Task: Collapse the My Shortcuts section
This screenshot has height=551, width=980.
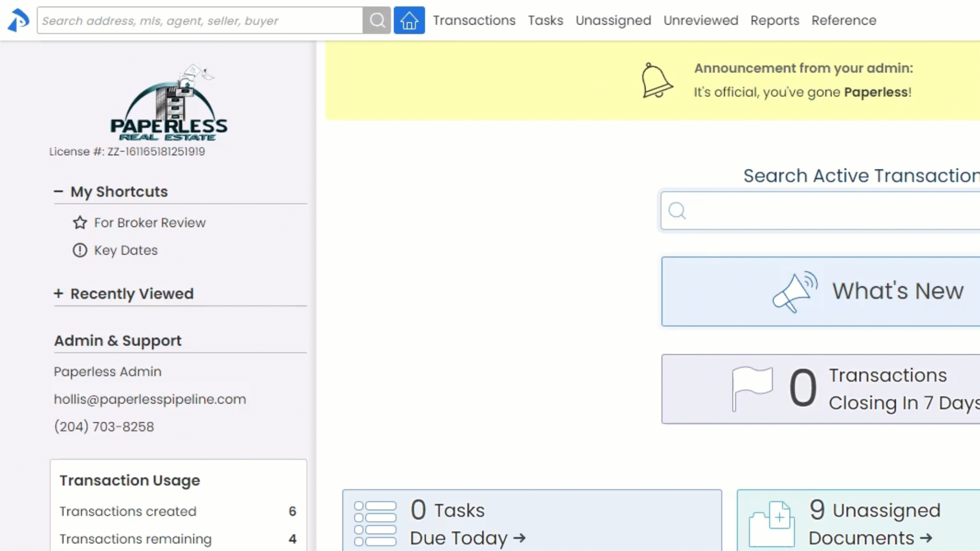Action: click(59, 192)
